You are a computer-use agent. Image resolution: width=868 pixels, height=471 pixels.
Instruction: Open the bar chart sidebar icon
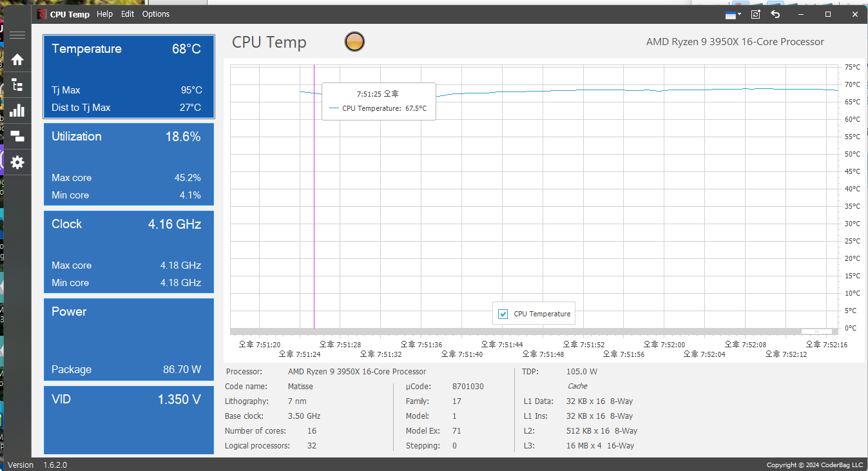click(17, 110)
